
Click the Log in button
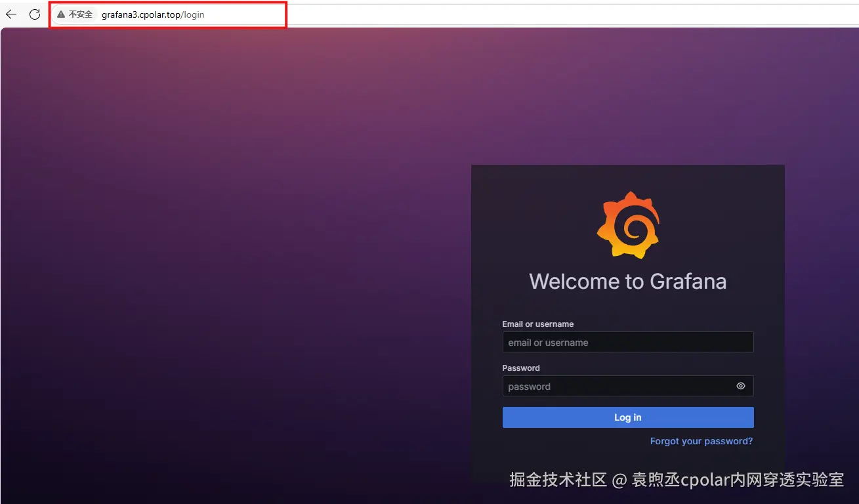[x=628, y=417]
